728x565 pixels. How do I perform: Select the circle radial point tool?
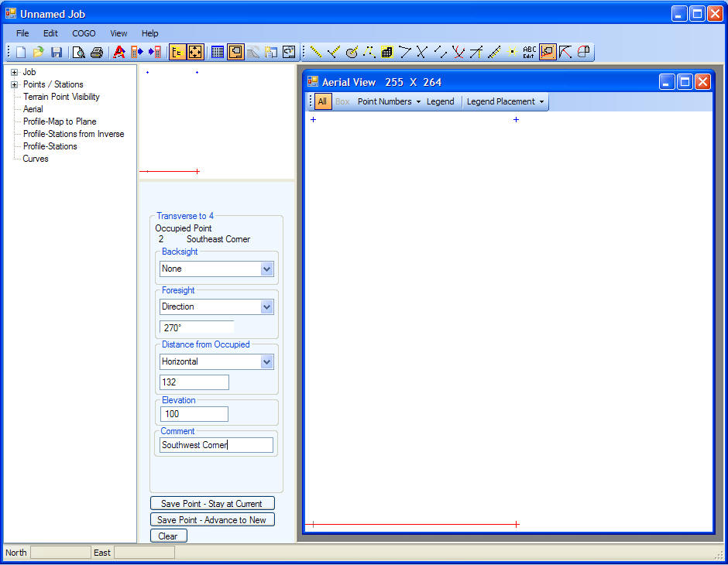pyautogui.click(x=352, y=52)
